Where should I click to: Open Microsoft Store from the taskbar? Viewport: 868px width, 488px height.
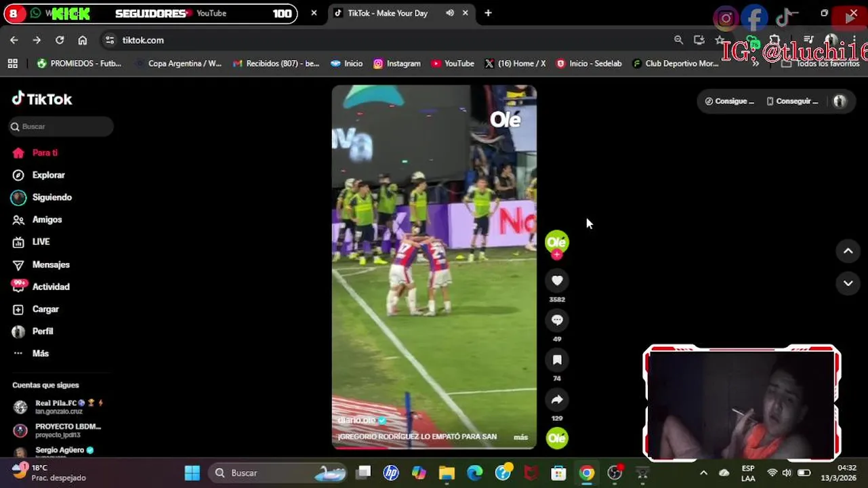(x=558, y=472)
